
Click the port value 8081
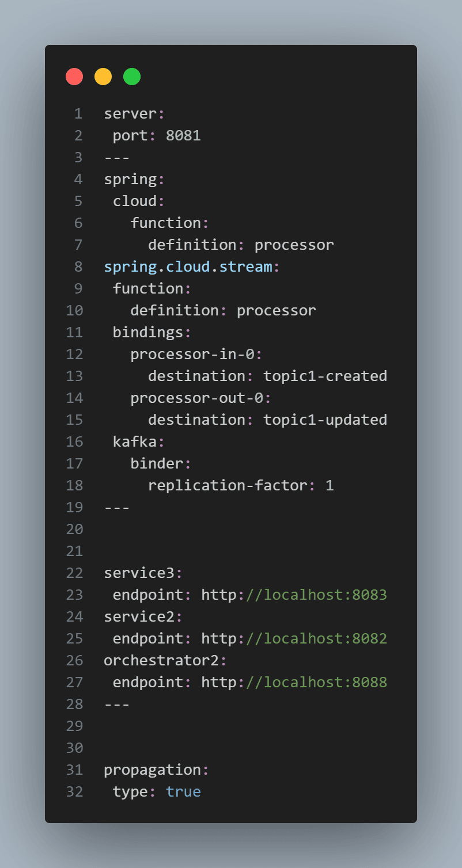click(183, 136)
